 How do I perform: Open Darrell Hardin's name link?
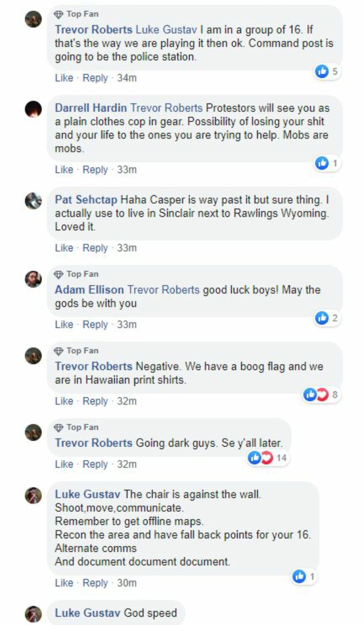(x=91, y=108)
